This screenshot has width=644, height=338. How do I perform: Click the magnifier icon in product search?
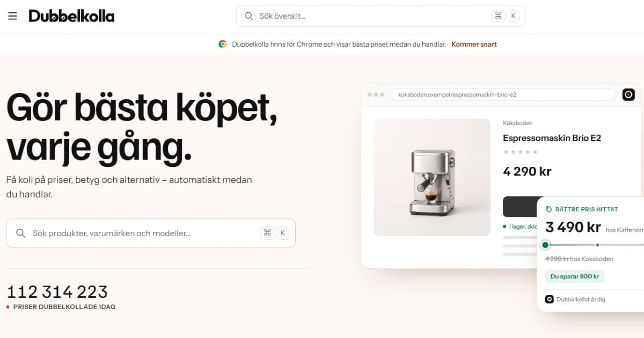coord(21,233)
